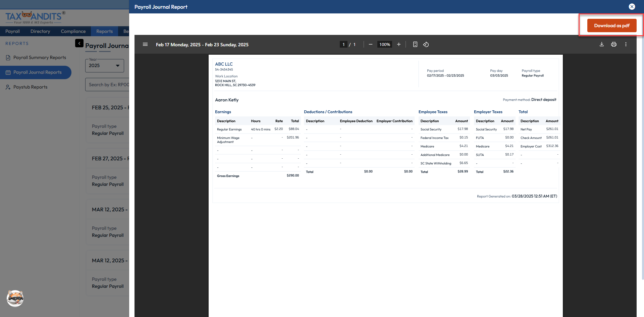The image size is (644, 317).
Task: Click the pay period 02/17/2025 - 02/23/2025
Action: pyautogui.click(x=445, y=76)
